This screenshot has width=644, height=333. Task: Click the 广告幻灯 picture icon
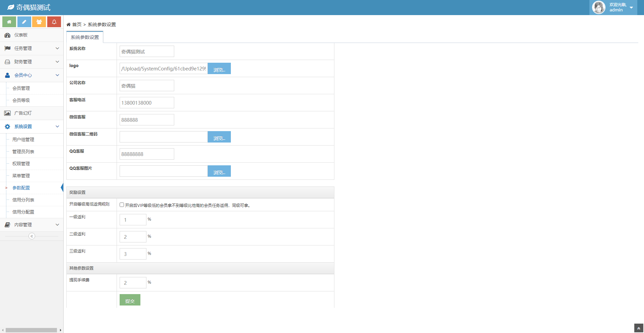point(7,113)
